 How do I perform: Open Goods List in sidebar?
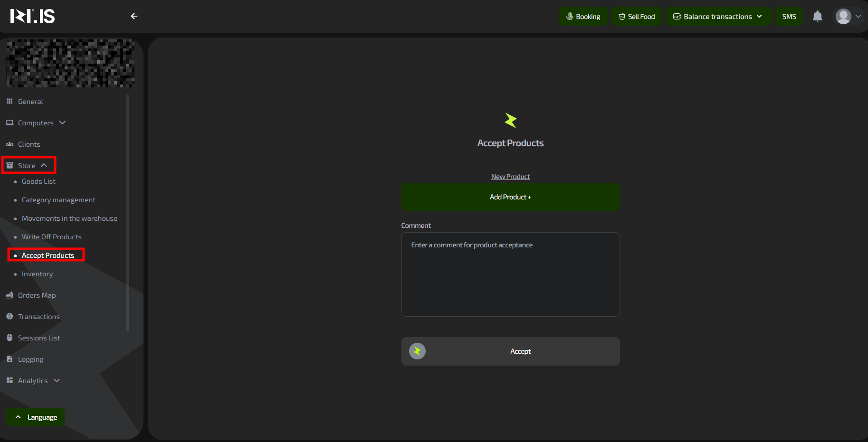(x=38, y=181)
